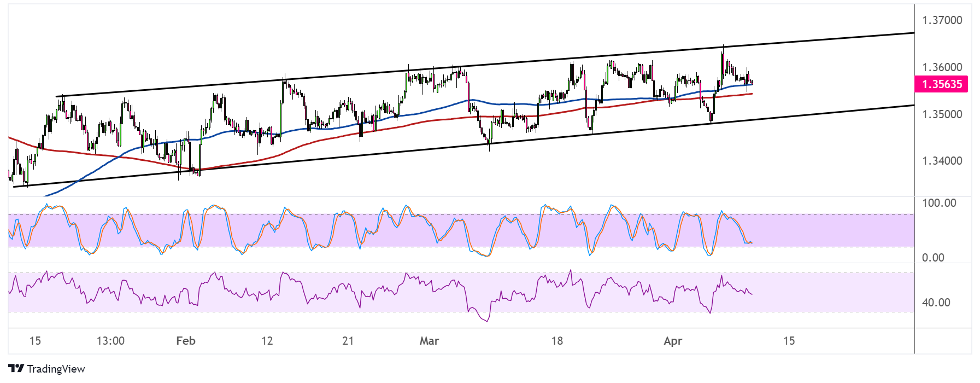Select the lower channel trendline
980x383 pixels.
[463, 146]
